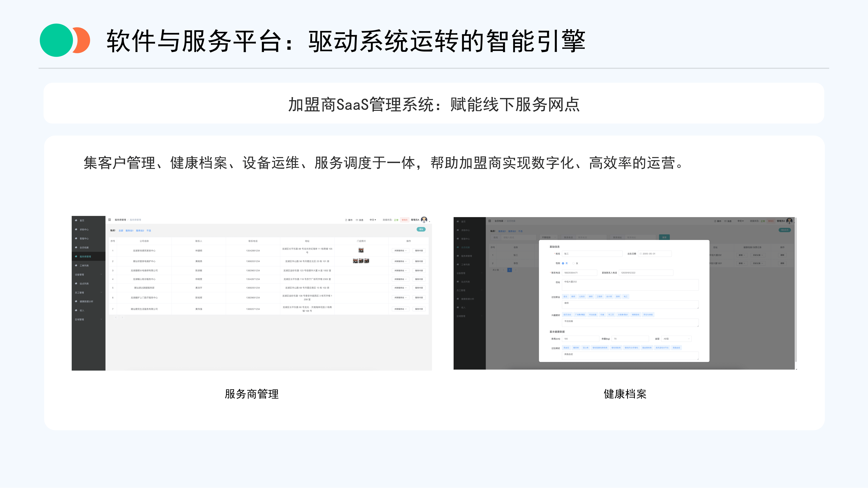The height and width of the screenshot is (488, 868).
Task: Click next page arrow below service provider table
Action: pos(122,317)
